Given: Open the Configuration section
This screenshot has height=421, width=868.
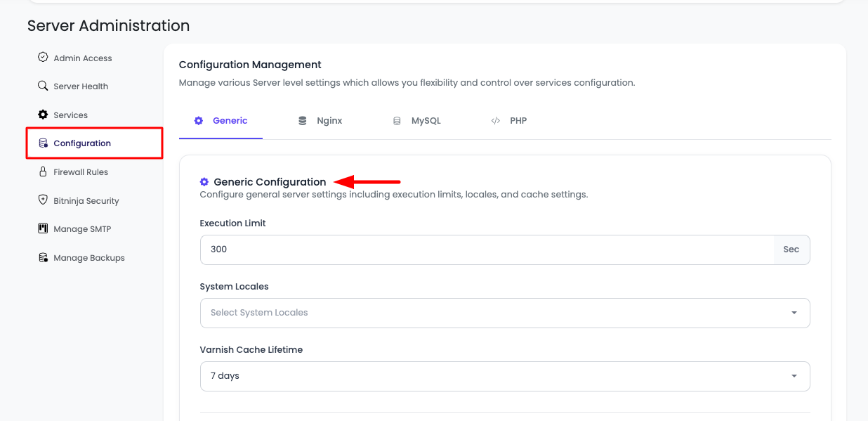Looking at the screenshot, I should (81, 143).
